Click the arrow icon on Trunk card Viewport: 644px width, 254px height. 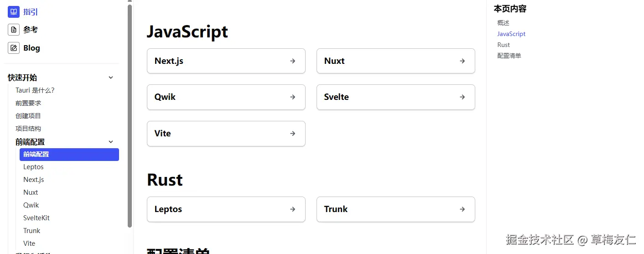tap(462, 209)
